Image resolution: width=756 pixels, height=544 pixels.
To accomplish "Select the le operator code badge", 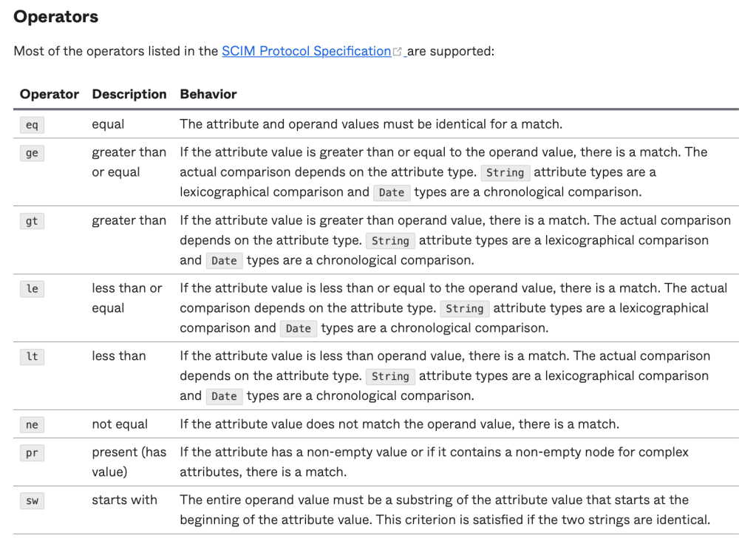I will pos(32,289).
